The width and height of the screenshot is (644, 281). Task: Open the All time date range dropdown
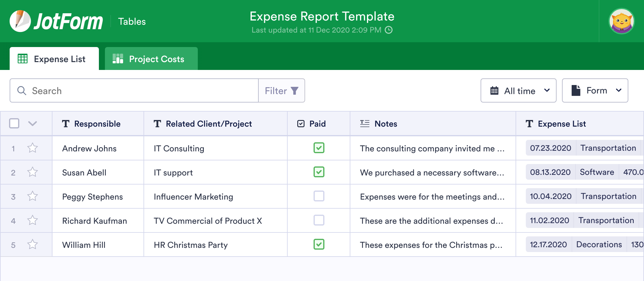pyautogui.click(x=518, y=90)
